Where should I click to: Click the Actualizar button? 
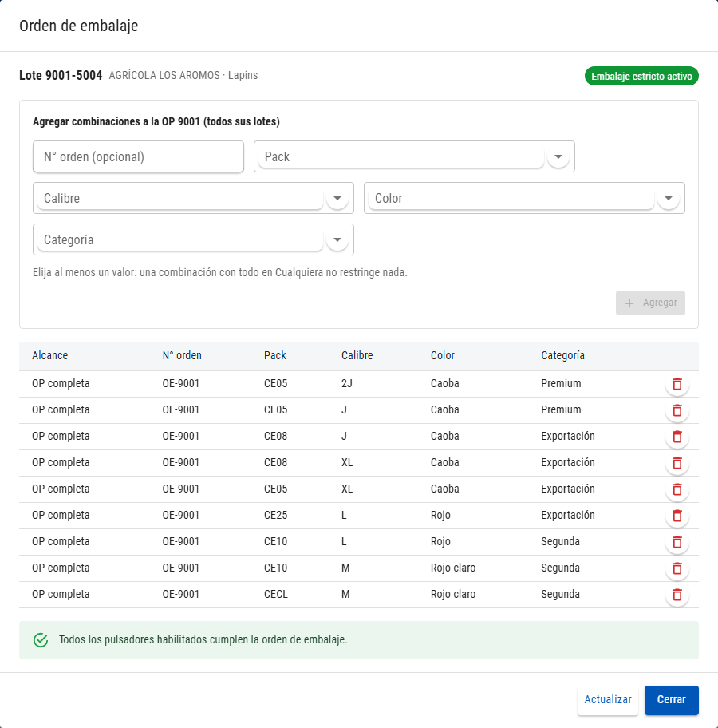tap(608, 700)
